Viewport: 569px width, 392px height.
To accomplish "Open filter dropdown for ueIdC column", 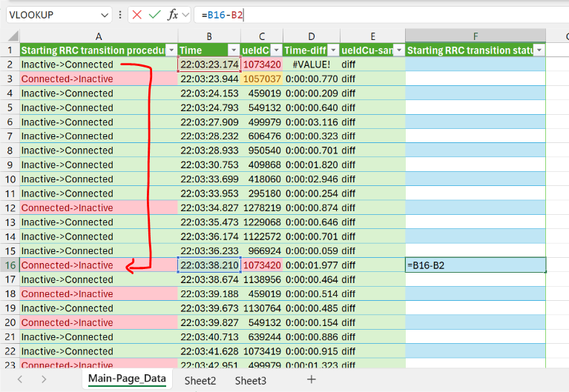I will pyautogui.click(x=277, y=50).
